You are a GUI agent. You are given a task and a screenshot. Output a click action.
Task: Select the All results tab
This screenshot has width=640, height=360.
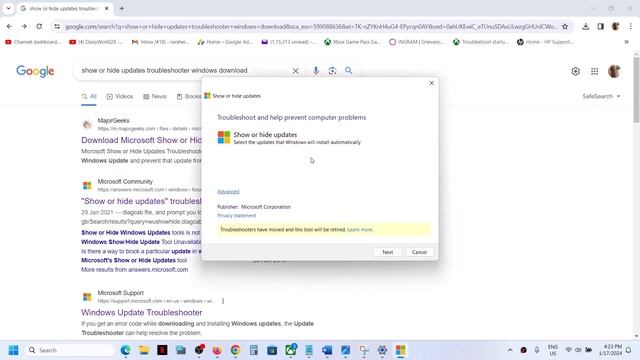[x=89, y=97]
